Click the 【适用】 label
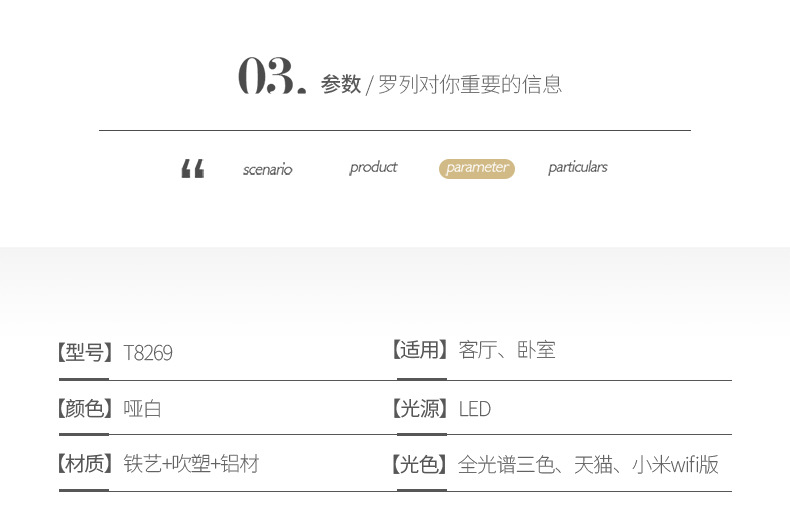The image size is (790, 527). pyautogui.click(x=420, y=350)
